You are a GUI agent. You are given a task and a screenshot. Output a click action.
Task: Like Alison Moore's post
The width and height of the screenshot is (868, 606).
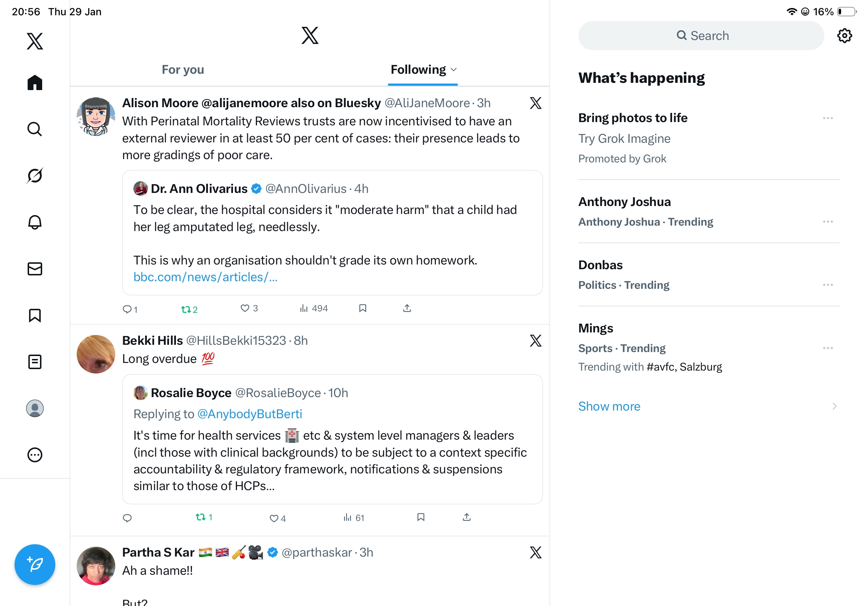[x=245, y=308]
